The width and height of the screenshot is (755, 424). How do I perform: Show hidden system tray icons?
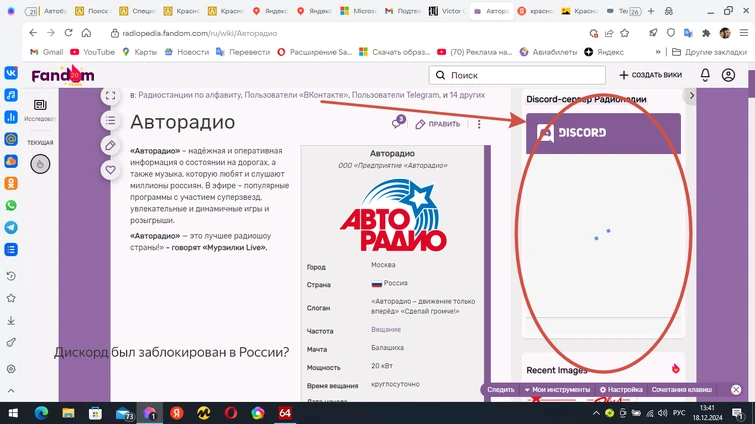click(596, 413)
